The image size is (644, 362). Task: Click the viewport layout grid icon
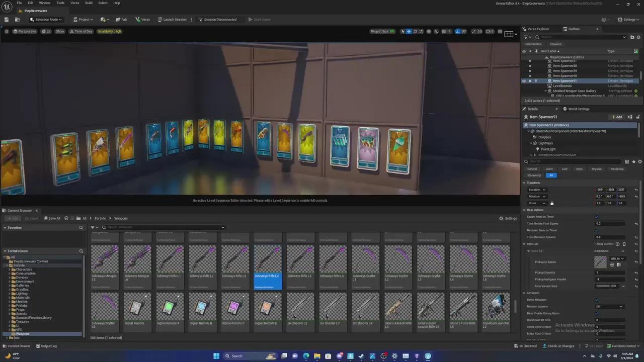point(509,34)
